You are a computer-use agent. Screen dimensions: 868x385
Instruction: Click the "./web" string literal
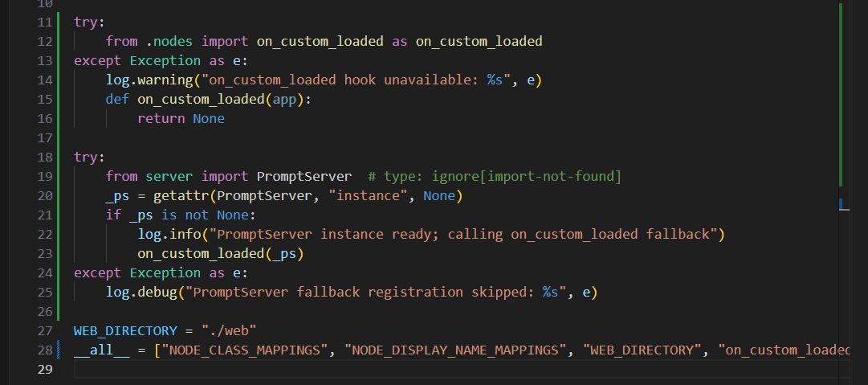coord(228,330)
